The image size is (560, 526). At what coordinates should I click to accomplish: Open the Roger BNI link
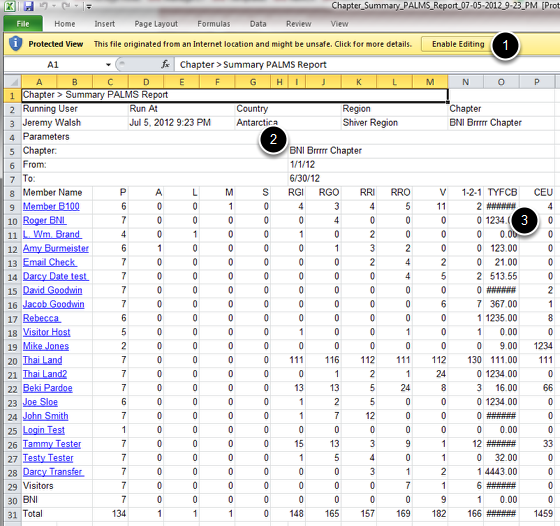click(44, 220)
